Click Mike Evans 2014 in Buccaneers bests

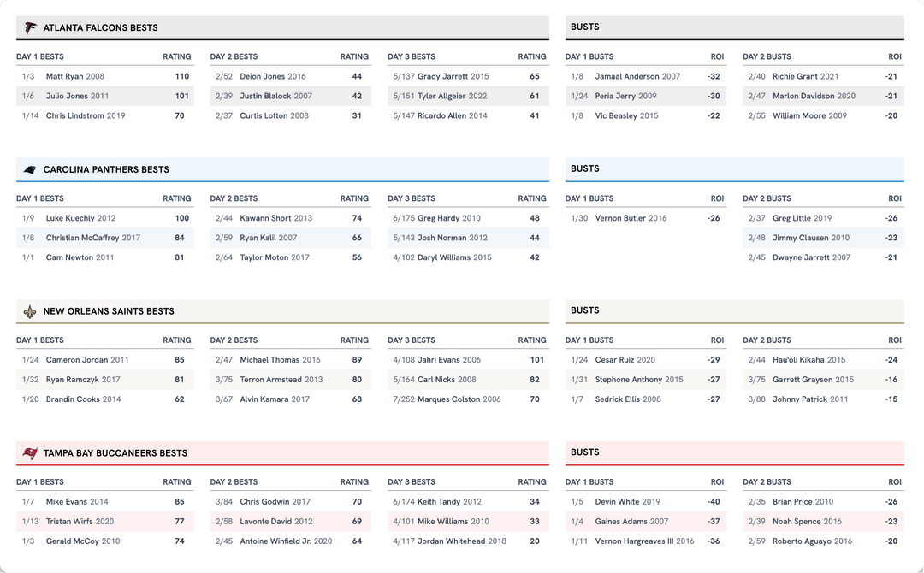click(x=77, y=502)
